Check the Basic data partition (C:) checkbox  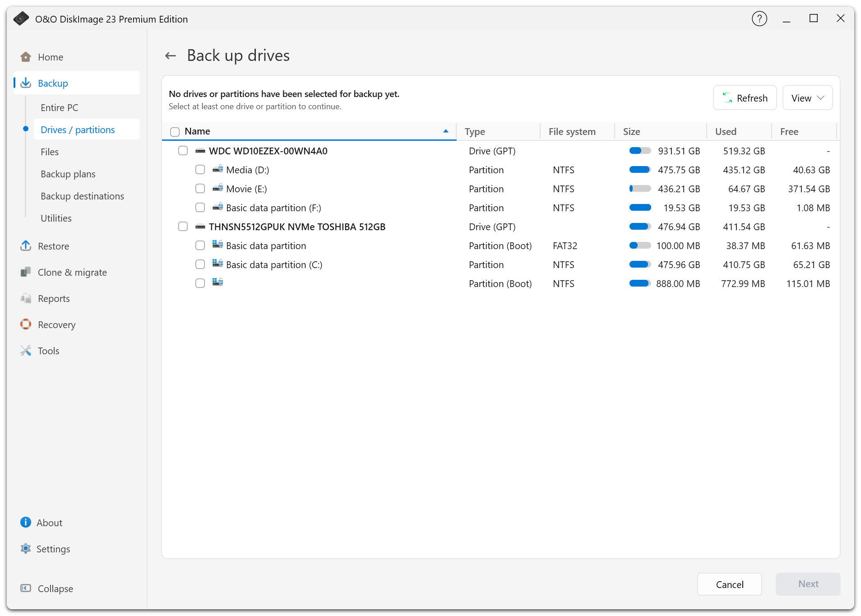pos(200,264)
